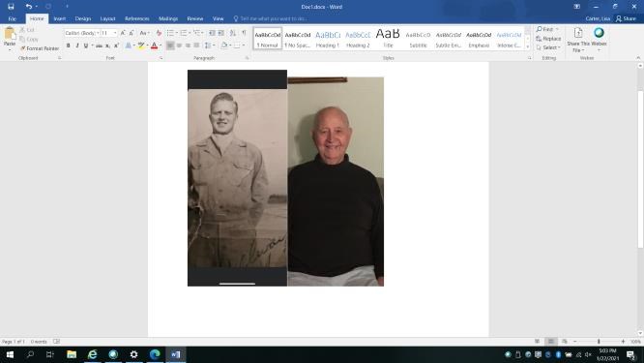Image resolution: width=644 pixels, height=363 pixels.
Task: Open Microsoft Edge from taskbar
Action: [x=155, y=354]
